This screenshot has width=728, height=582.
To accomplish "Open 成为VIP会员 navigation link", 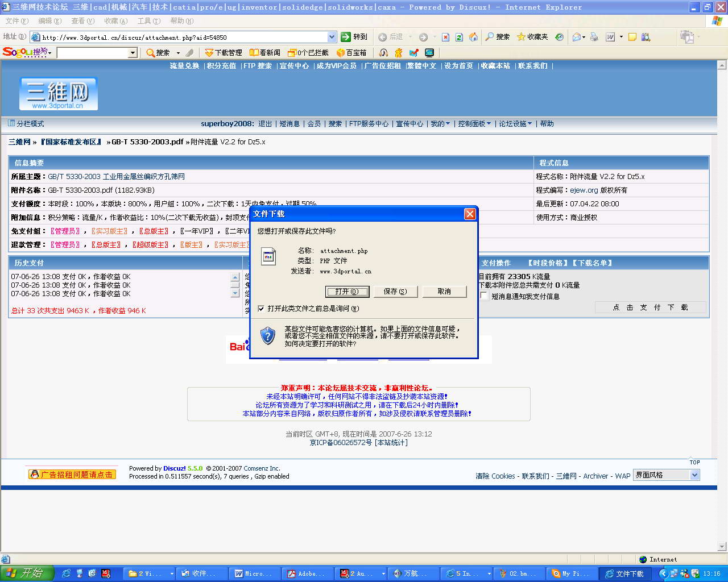I will click(337, 66).
